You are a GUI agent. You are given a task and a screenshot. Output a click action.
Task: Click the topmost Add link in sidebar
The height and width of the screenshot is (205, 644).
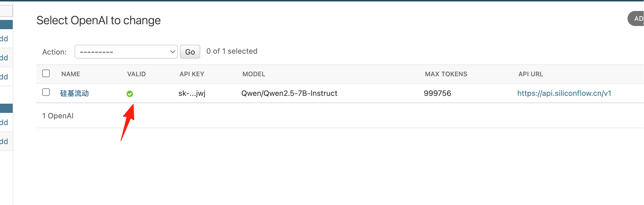pyautogui.click(x=4, y=39)
